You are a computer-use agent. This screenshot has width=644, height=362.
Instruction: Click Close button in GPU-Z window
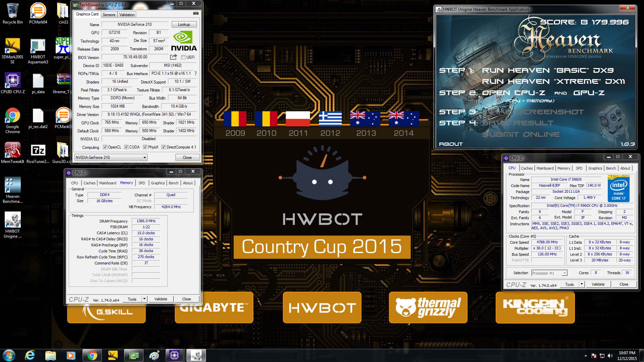click(187, 158)
